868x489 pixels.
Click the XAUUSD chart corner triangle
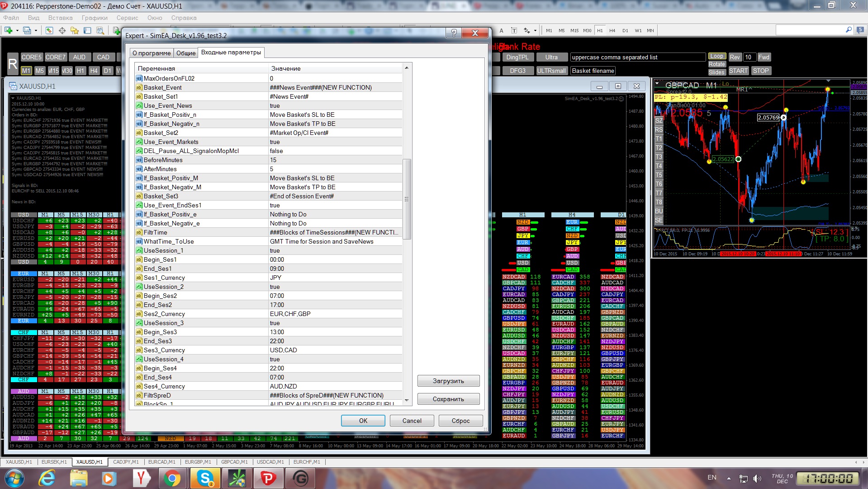(x=13, y=98)
